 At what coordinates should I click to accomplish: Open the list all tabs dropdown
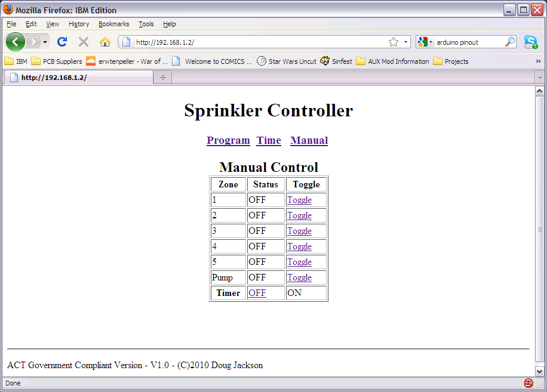(540, 78)
